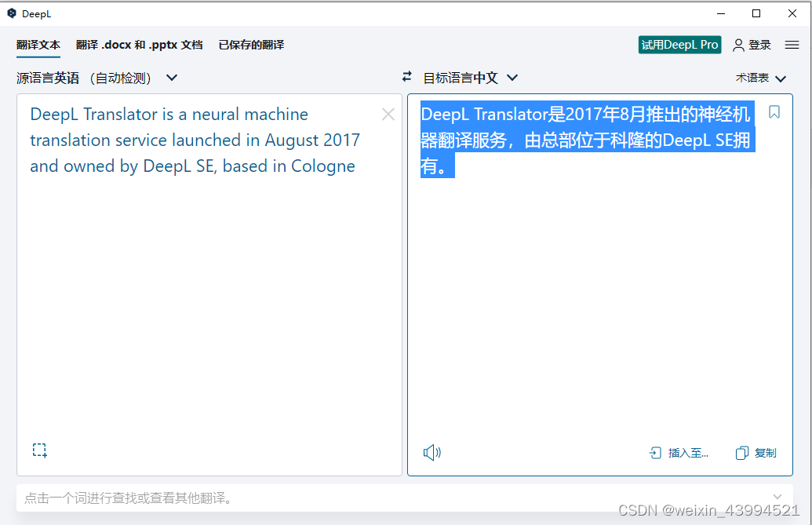This screenshot has height=525, width=812.
Task: Click 复制 to copy translation
Action: point(766,453)
